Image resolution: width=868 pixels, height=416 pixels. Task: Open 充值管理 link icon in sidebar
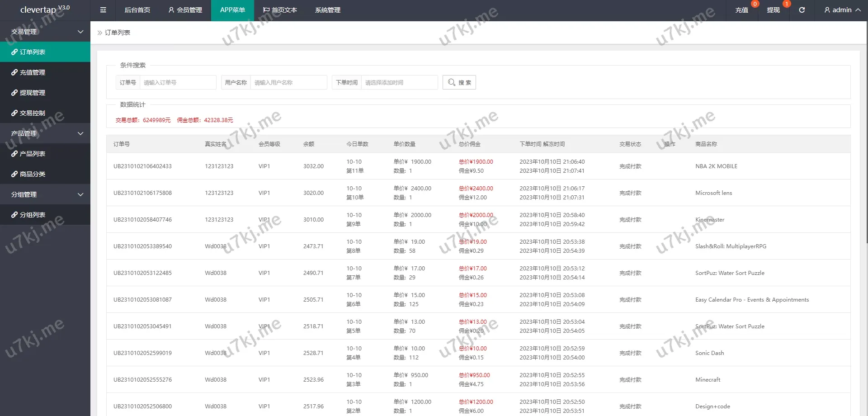tap(14, 72)
